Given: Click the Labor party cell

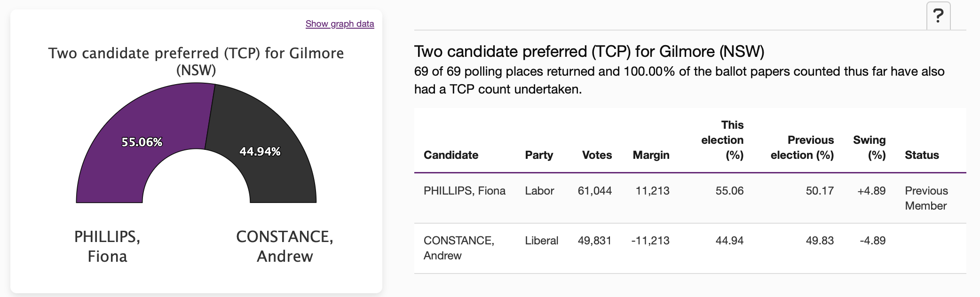Looking at the screenshot, I should click(x=539, y=191).
